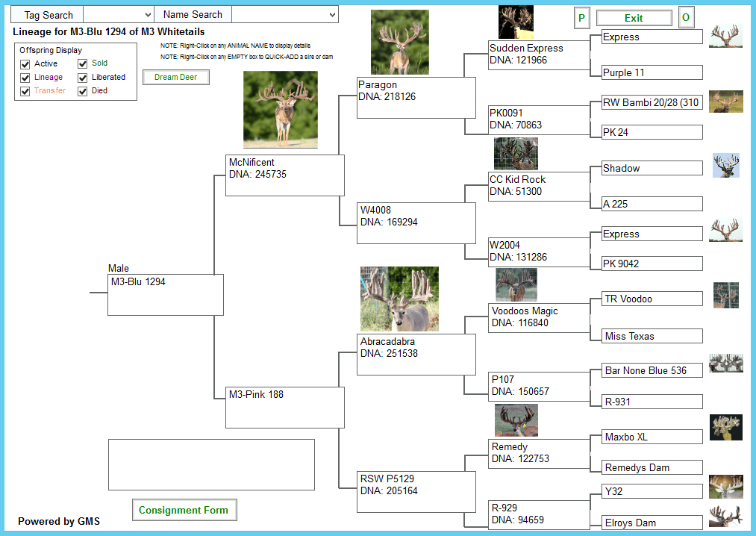Screen dimensions: 756x536
Task: Click the CC Kid Rock photo thumbnail
Action: (515, 154)
